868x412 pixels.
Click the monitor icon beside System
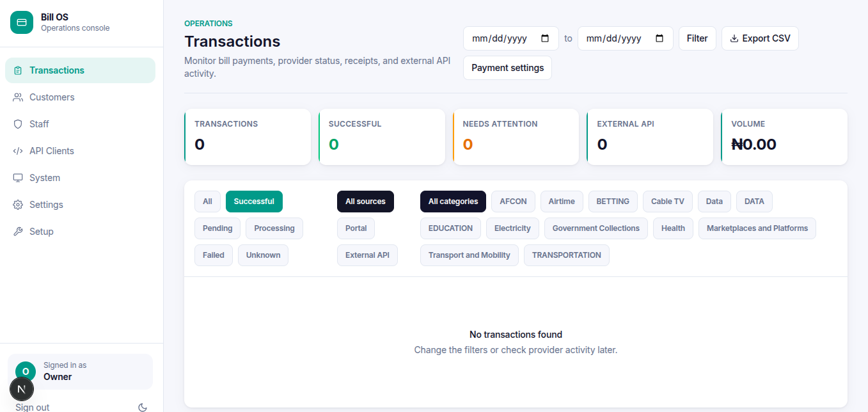click(x=18, y=178)
